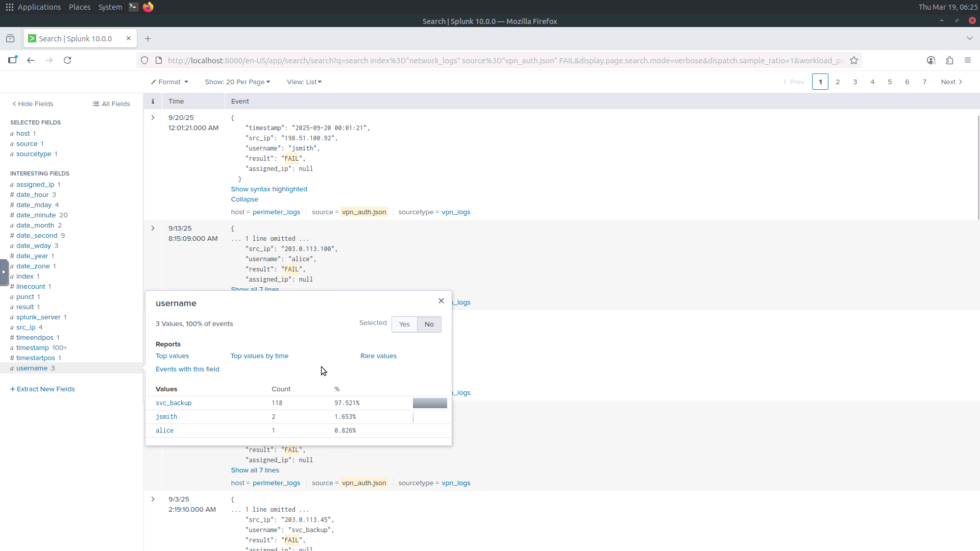This screenshot has height=551, width=980.
Task: Hide the fields sidebar
Action: [x=33, y=104]
